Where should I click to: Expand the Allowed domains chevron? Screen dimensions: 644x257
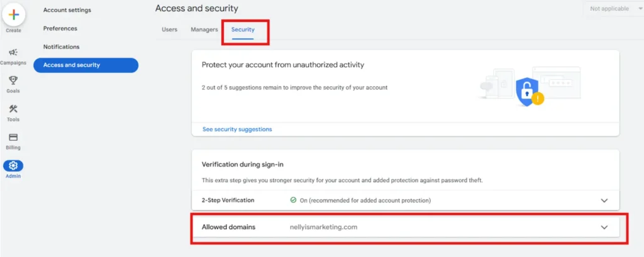(604, 227)
